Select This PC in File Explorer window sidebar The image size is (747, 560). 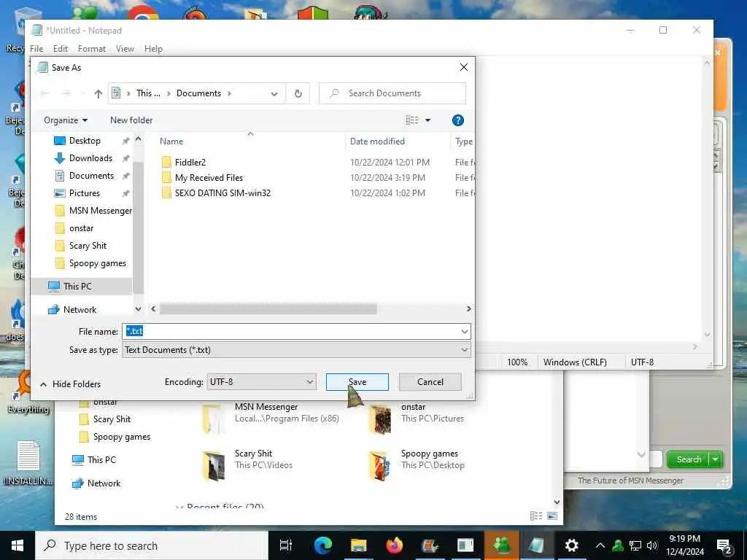94,460
